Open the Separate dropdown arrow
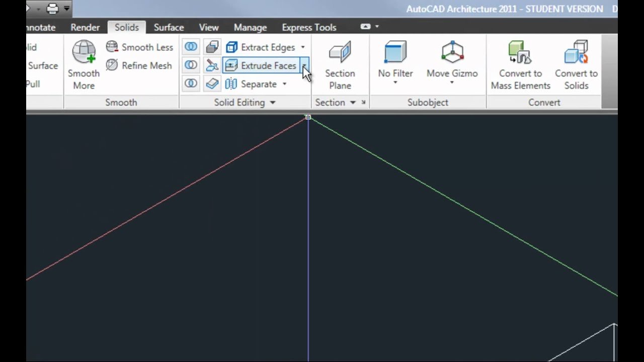Screen dimensions: 644x362 pyautogui.click(x=284, y=84)
